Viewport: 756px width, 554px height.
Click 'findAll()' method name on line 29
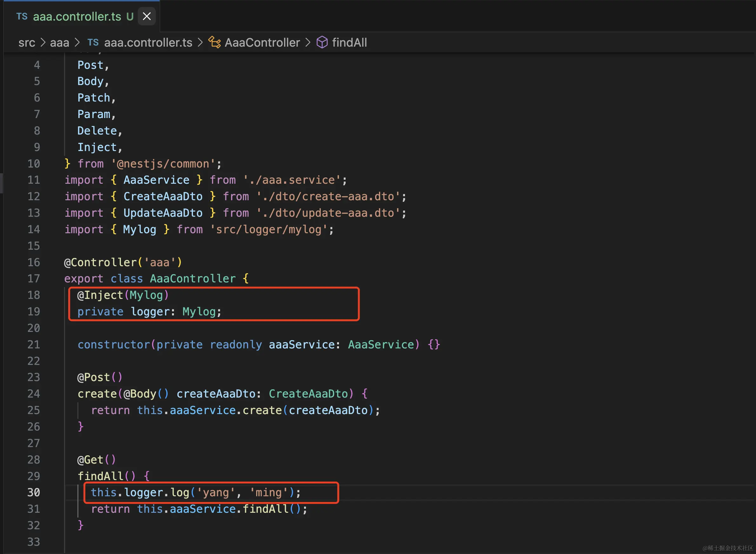coord(107,476)
